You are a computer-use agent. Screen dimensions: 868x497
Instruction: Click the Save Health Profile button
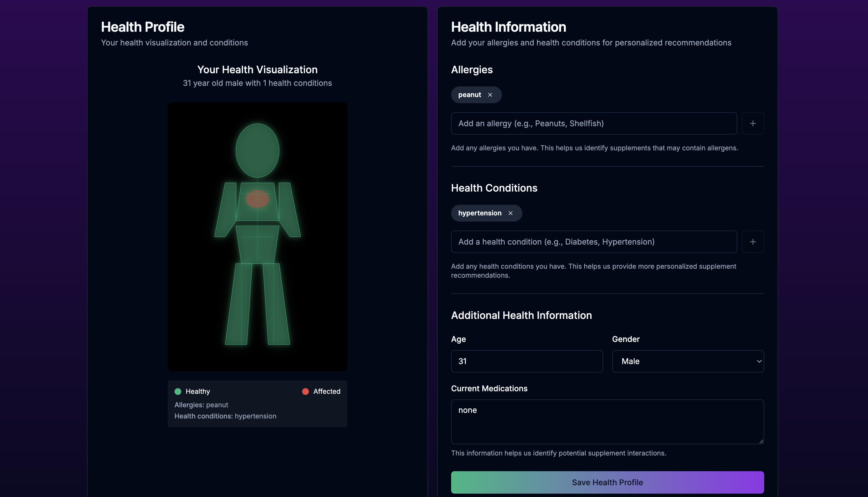pyautogui.click(x=607, y=482)
